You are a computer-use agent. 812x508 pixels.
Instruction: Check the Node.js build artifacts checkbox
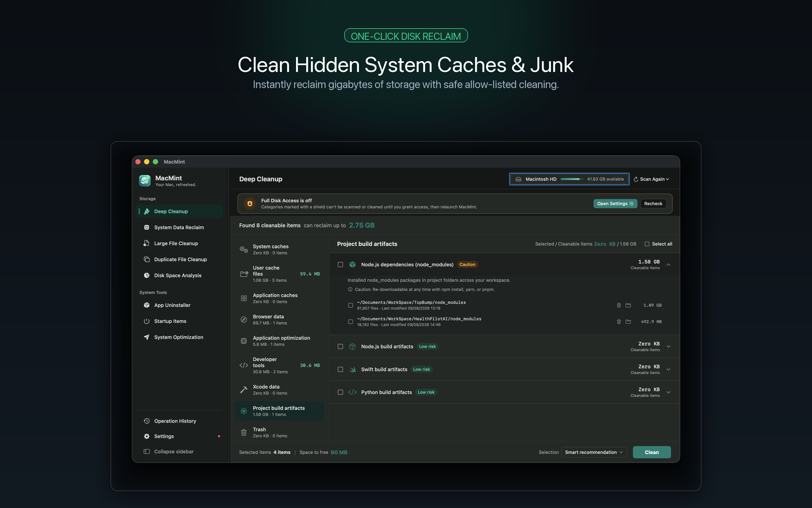pos(340,346)
